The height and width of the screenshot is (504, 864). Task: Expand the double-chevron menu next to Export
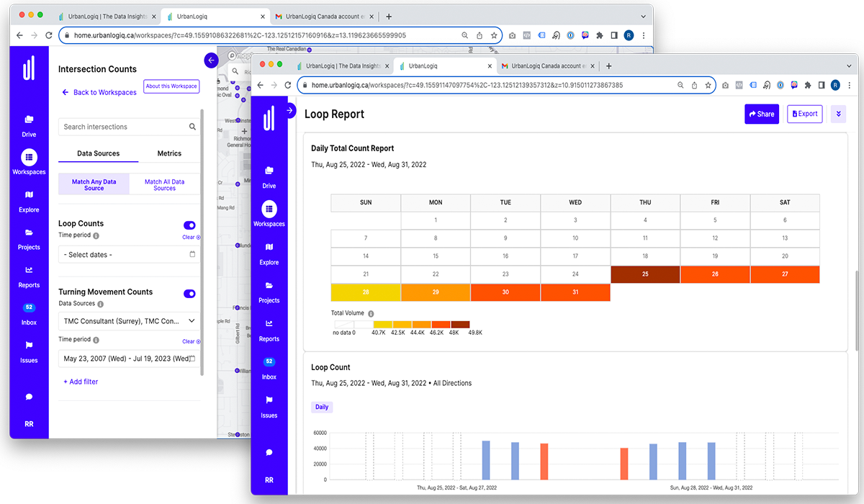837,114
